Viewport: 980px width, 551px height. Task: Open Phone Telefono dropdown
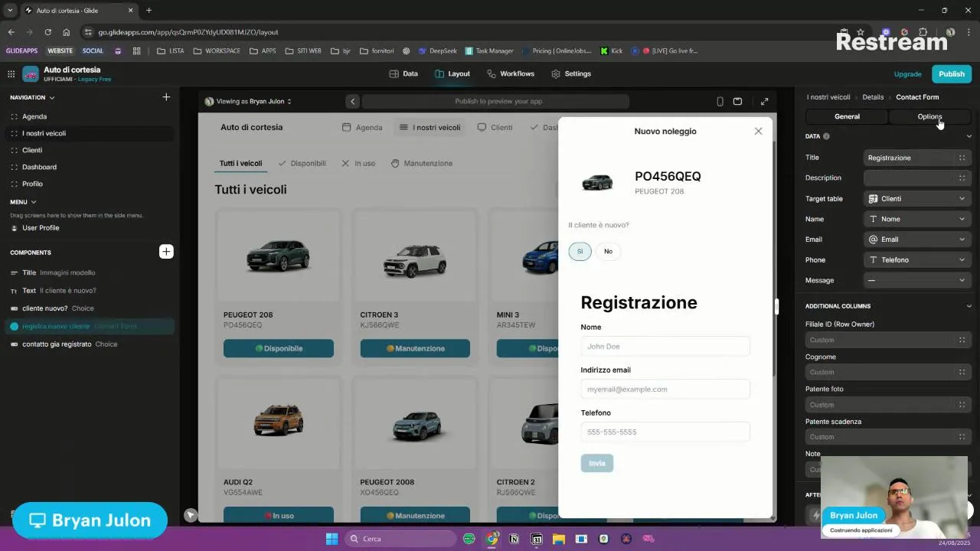pyautogui.click(x=917, y=260)
